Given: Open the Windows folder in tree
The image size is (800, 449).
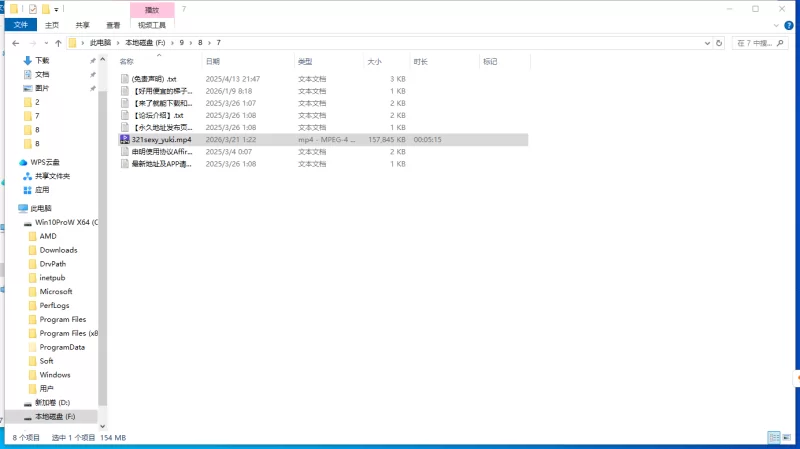Looking at the screenshot, I should coord(55,375).
